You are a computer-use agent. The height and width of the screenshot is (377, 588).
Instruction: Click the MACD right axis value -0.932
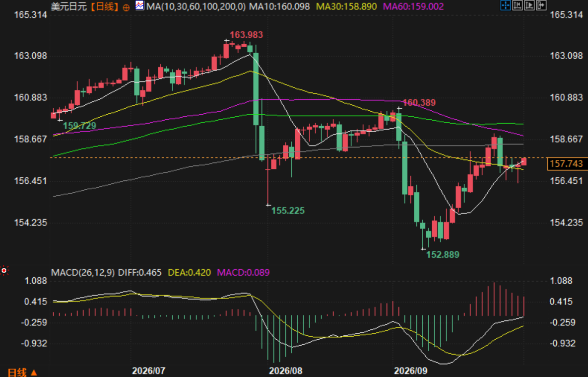coord(563,343)
